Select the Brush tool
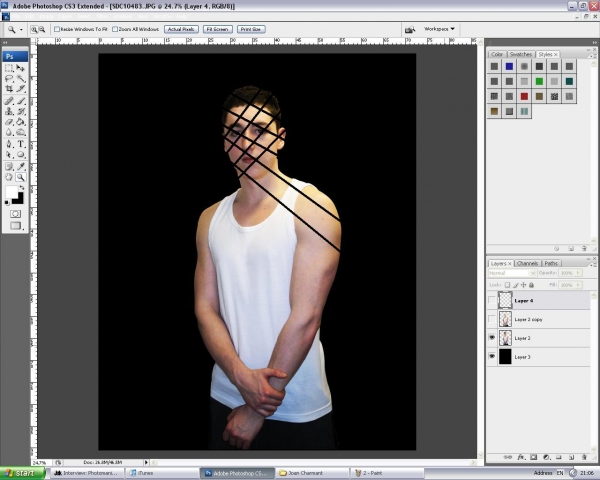Image resolution: width=600 pixels, height=480 pixels. coord(21,101)
